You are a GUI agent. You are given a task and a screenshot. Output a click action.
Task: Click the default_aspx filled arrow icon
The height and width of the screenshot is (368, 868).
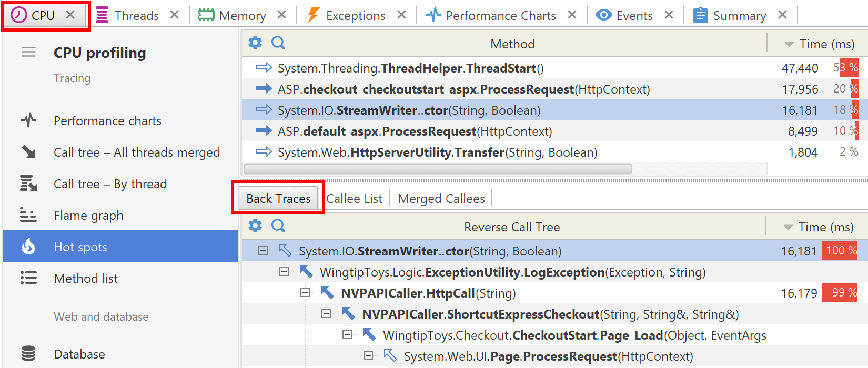264,130
